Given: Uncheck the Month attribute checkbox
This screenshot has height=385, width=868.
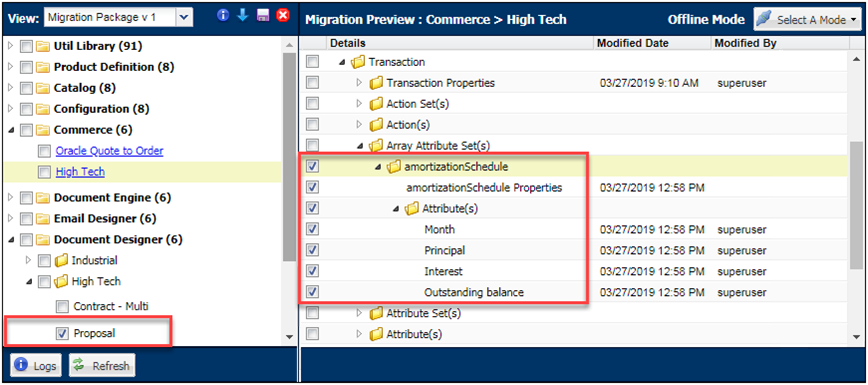Looking at the screenshot, I should tap(313, 229).
